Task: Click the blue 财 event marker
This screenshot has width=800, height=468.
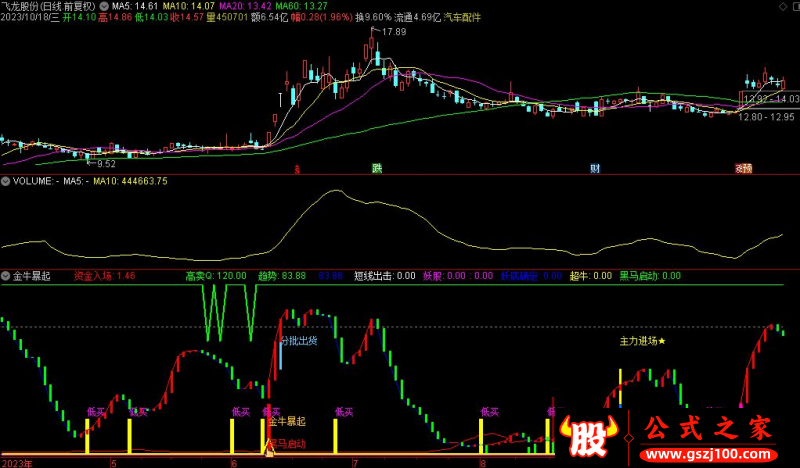Action: coord(595,168)
